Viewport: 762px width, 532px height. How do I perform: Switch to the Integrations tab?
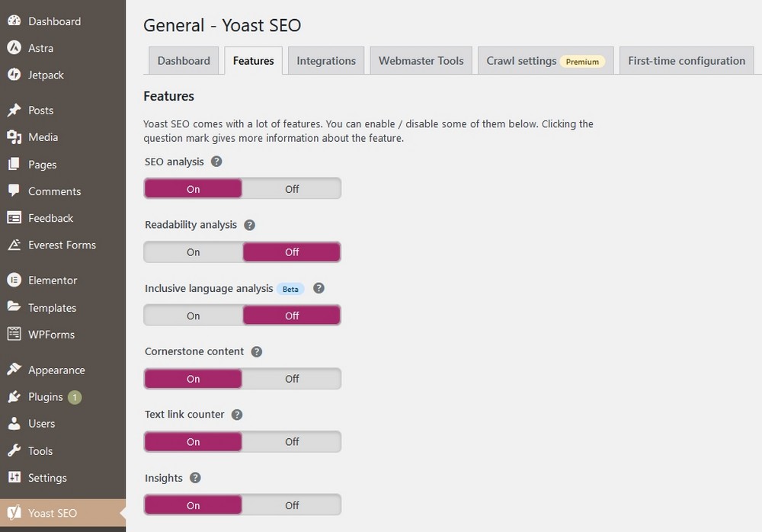point(326,61)
